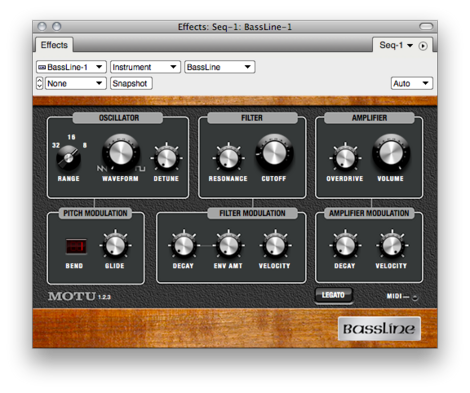Toggle the Legato button
This screenshot has width=470, height=393.
[333, 295]
